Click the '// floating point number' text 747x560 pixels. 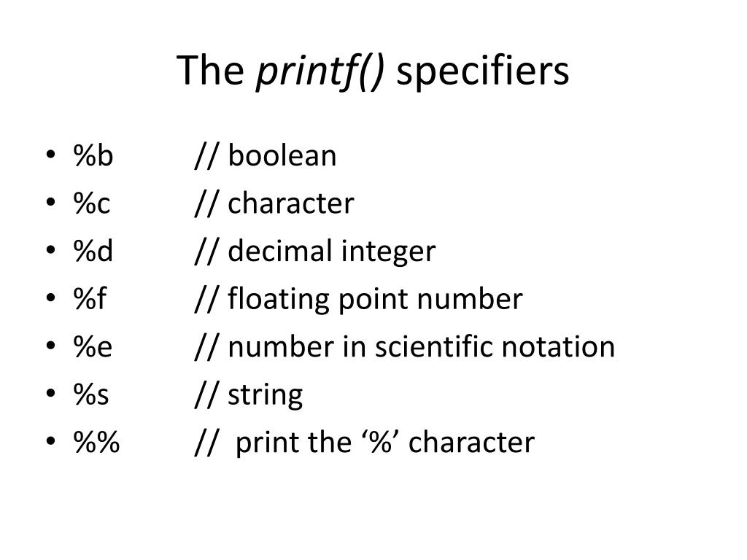point(359,299)
